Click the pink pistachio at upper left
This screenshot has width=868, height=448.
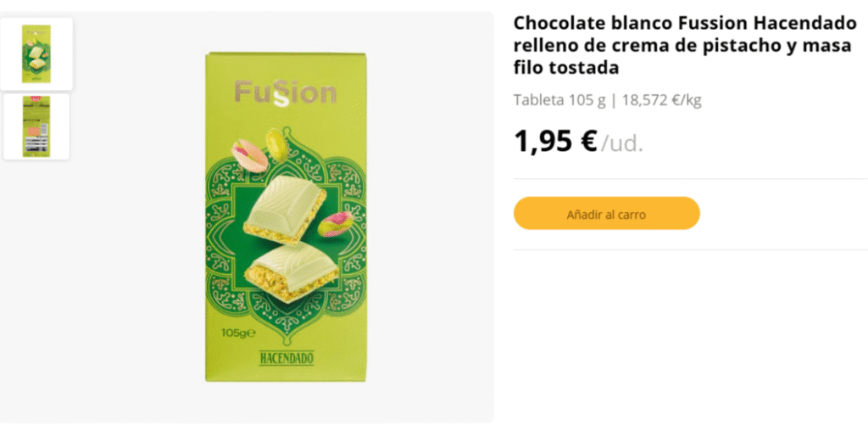(x=249, y=154)
